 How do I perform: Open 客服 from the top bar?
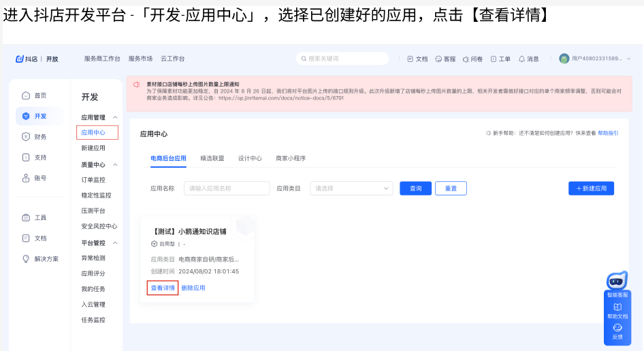point(445,59)
